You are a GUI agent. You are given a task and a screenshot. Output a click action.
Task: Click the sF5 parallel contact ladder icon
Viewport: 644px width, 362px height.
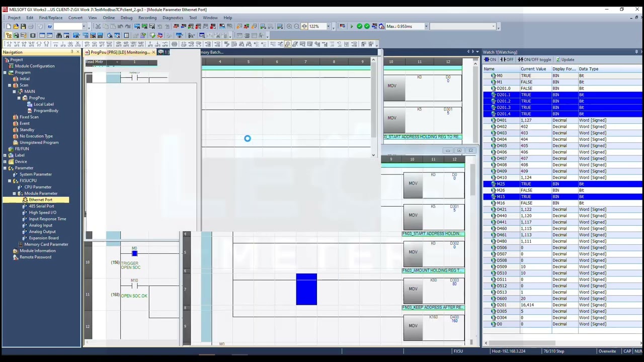(17, 44)
